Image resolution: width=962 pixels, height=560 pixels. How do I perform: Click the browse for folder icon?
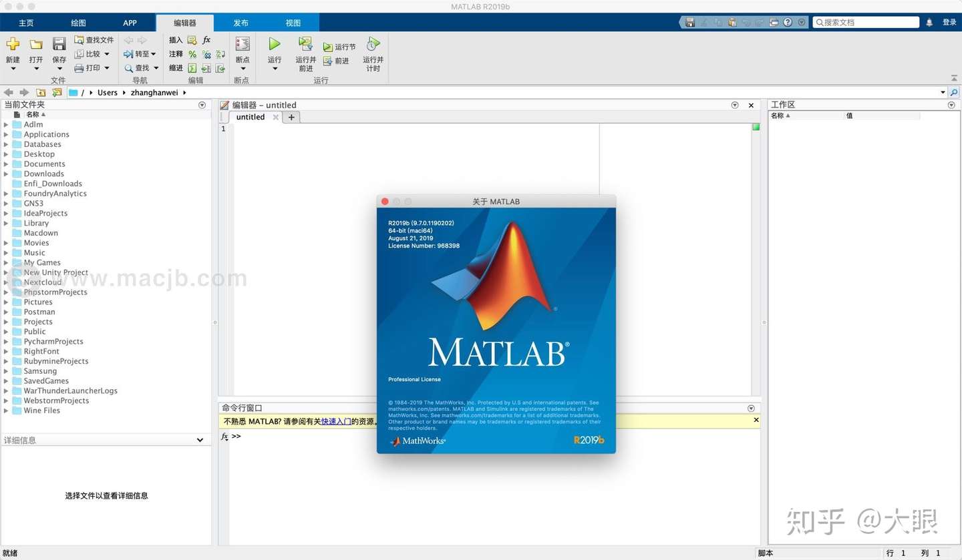click(57, 93)
